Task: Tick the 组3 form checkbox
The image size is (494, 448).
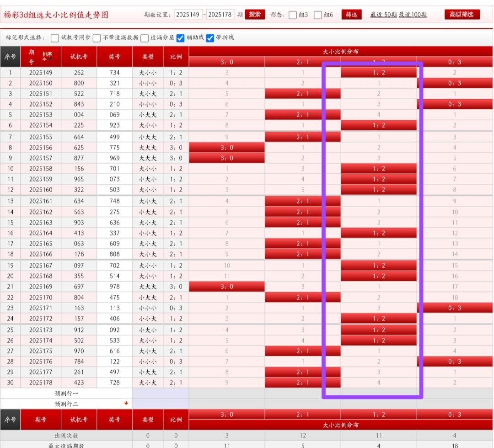Action: point(293,15)
